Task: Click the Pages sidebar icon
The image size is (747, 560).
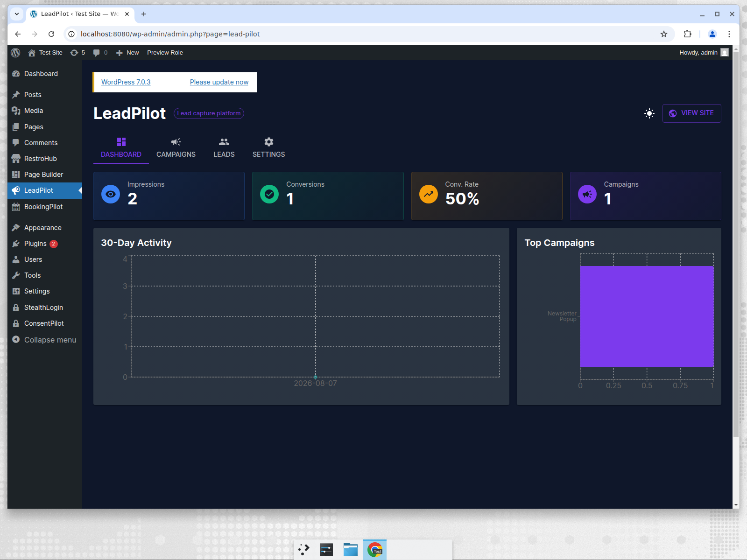Action: (16, 127)
